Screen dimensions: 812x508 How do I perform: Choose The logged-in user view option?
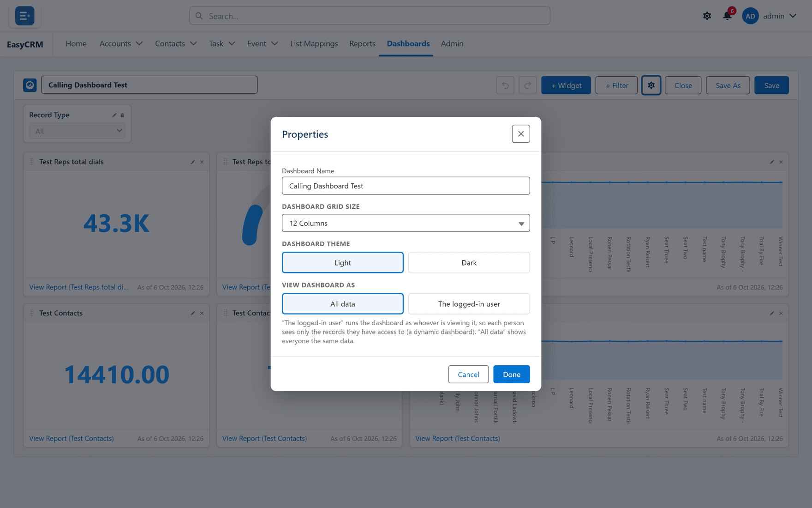[469, 304]
